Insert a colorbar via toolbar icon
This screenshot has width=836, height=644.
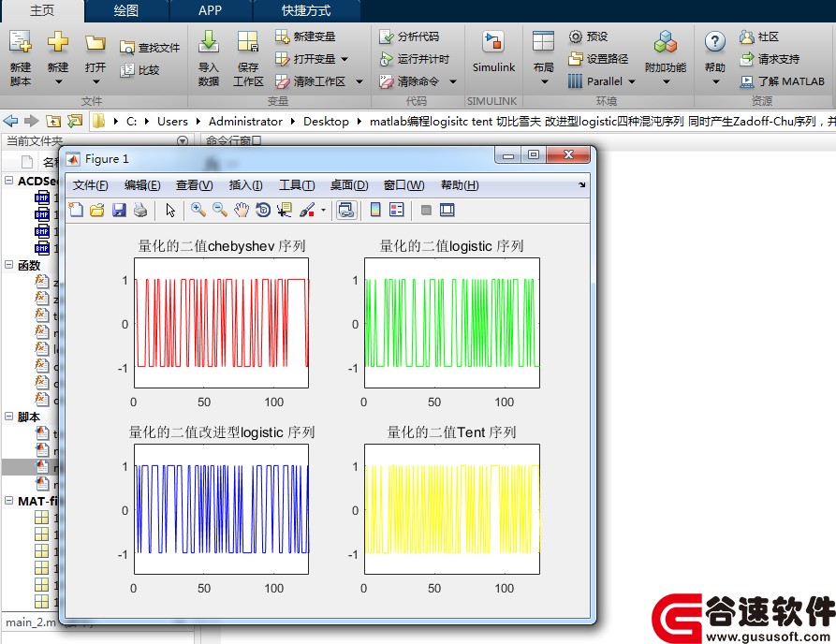[375, 210]
